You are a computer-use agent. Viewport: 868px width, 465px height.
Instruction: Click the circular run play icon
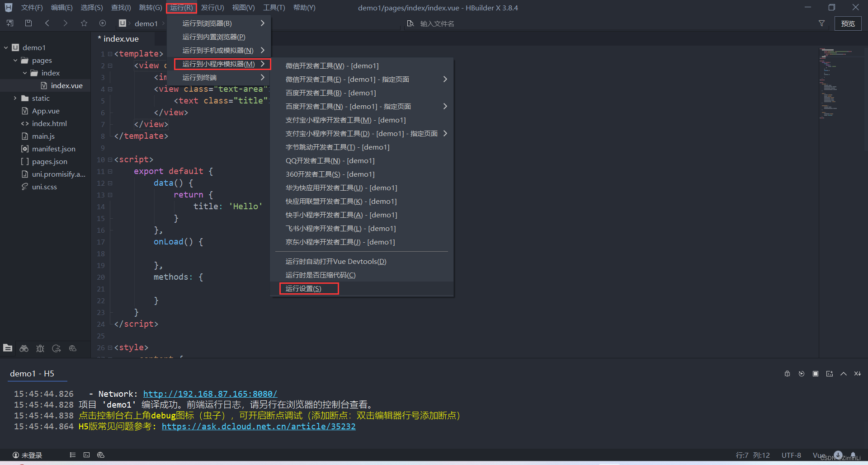coord(103,23)
